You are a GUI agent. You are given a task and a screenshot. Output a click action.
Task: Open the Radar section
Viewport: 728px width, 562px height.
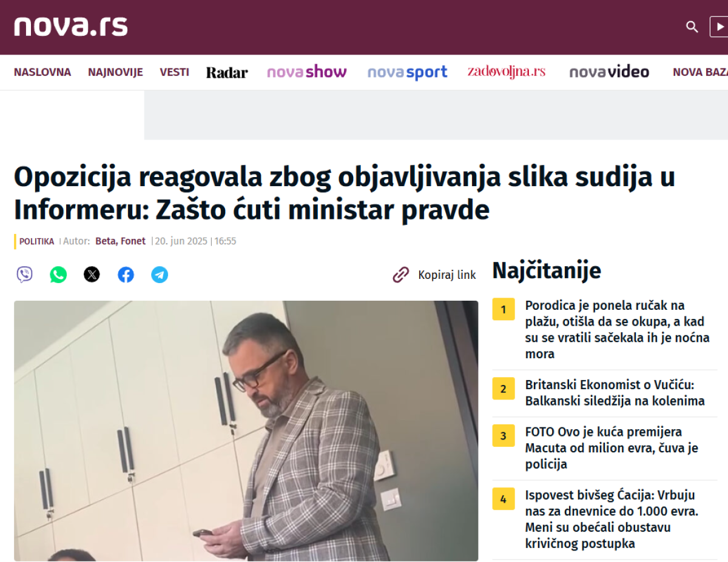227,73
